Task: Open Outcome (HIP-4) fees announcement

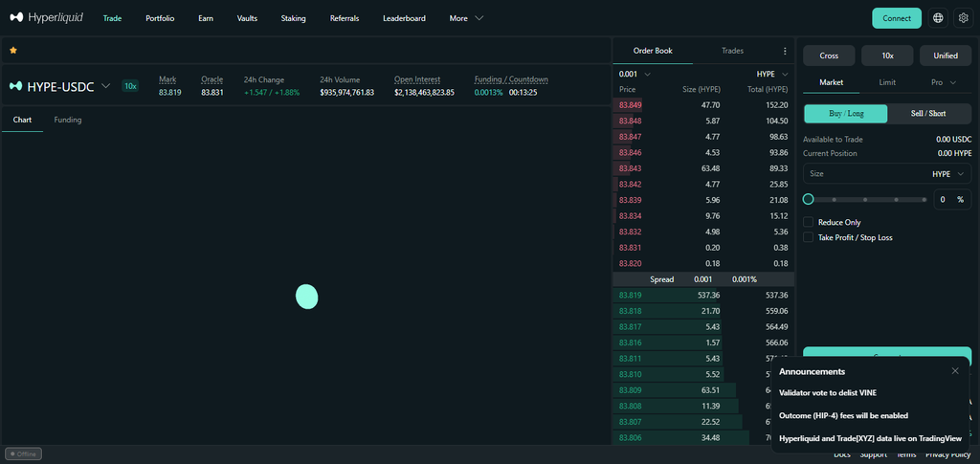Action: coord(843,415)
